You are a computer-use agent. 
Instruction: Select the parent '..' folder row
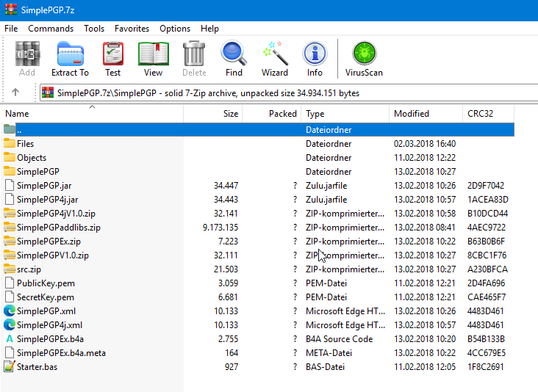(257, 129)
